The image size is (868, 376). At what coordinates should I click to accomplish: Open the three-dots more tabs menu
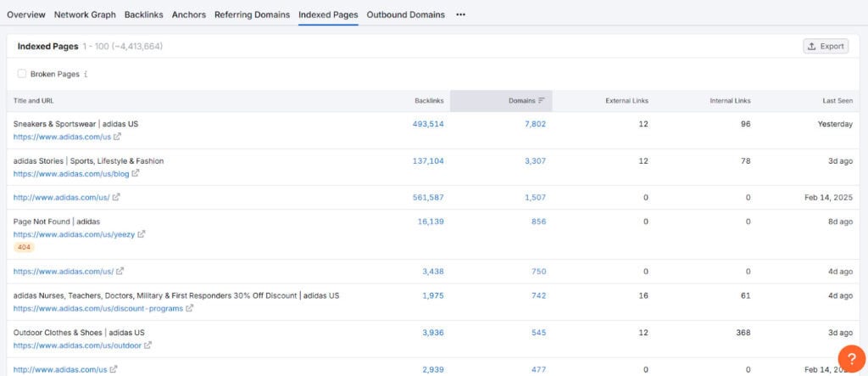click(460, 15)
